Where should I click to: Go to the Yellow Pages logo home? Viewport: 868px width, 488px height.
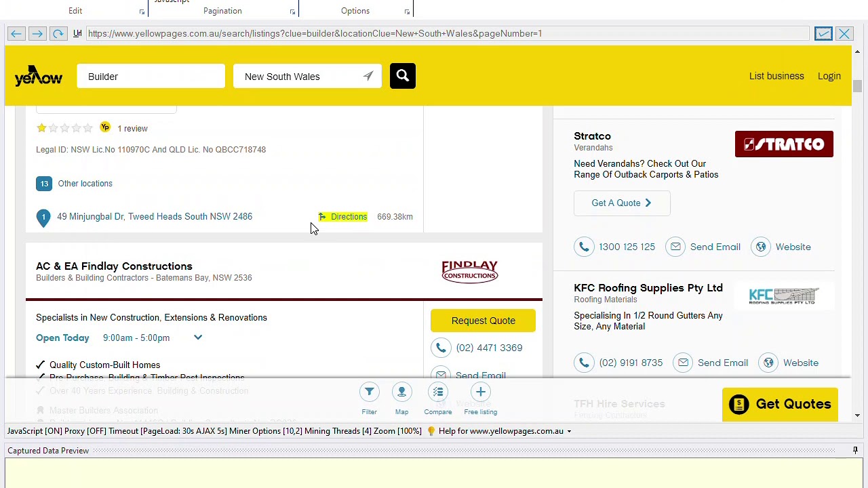[x=39, y=76]
